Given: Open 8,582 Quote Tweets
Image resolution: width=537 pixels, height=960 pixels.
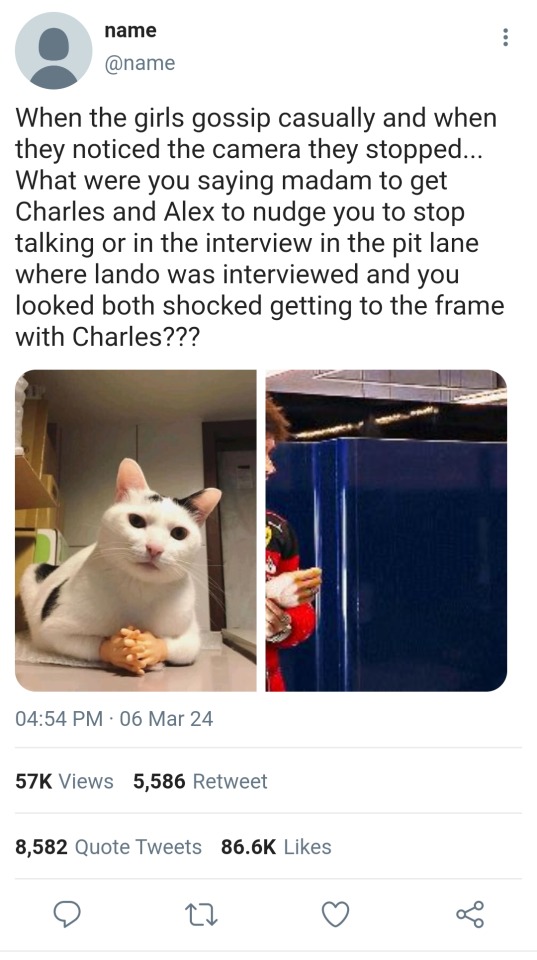Looking at the screenshot, I should click(x=108, y=847).
